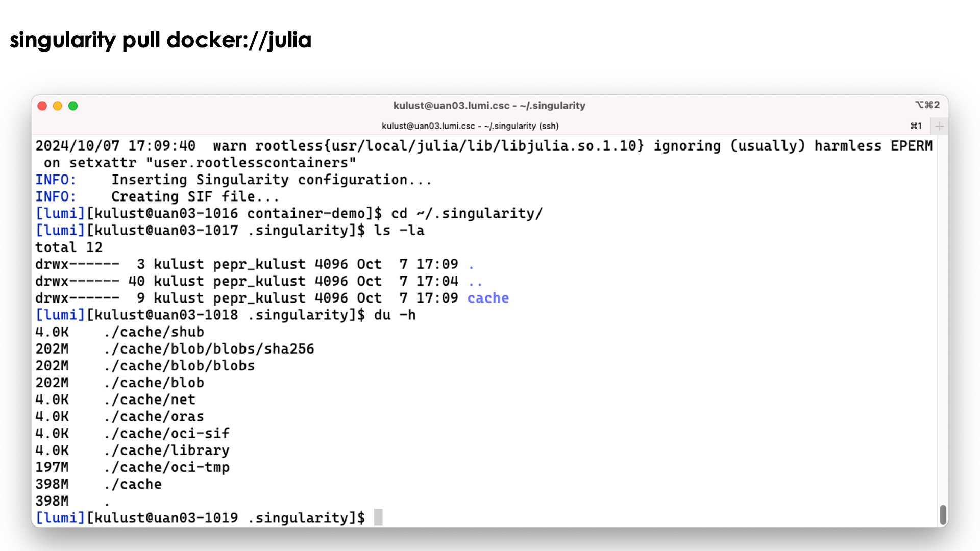Open a new terminal tab with plus button
This screenshot has height=551, width=980.
939,126
